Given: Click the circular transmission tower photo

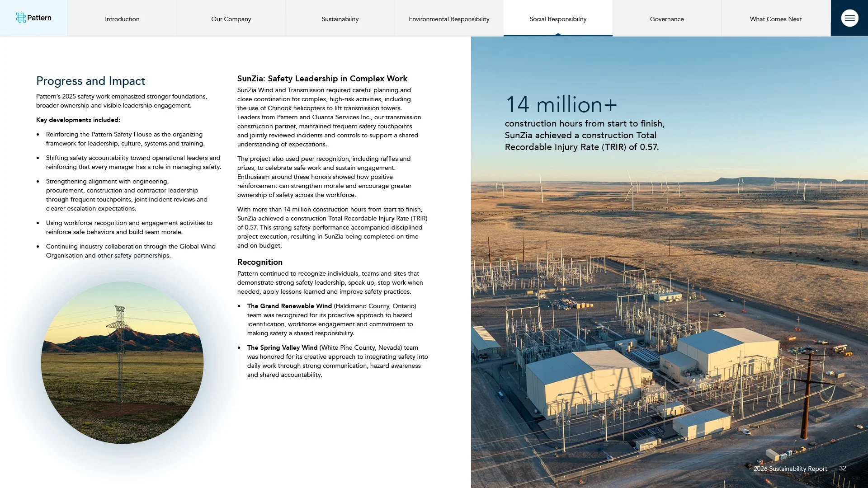Looking at the screenshot, I should click(x=122, y=362).
